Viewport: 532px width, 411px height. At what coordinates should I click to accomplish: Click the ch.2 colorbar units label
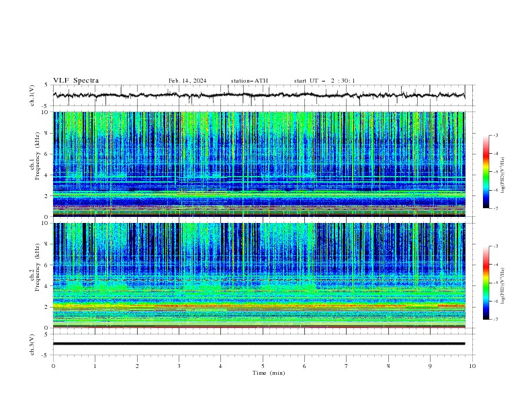[x=503, y=286]
